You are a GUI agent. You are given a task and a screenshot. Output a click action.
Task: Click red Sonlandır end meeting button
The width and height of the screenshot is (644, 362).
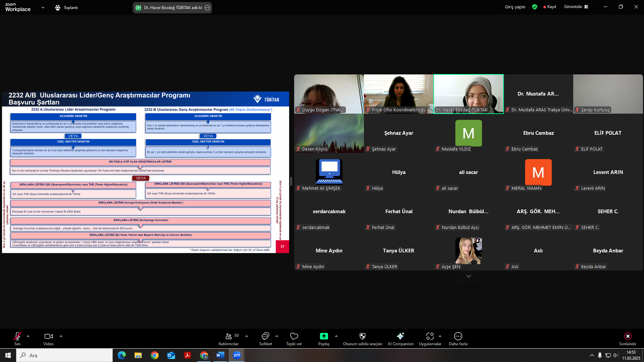(x=628, y=336)
